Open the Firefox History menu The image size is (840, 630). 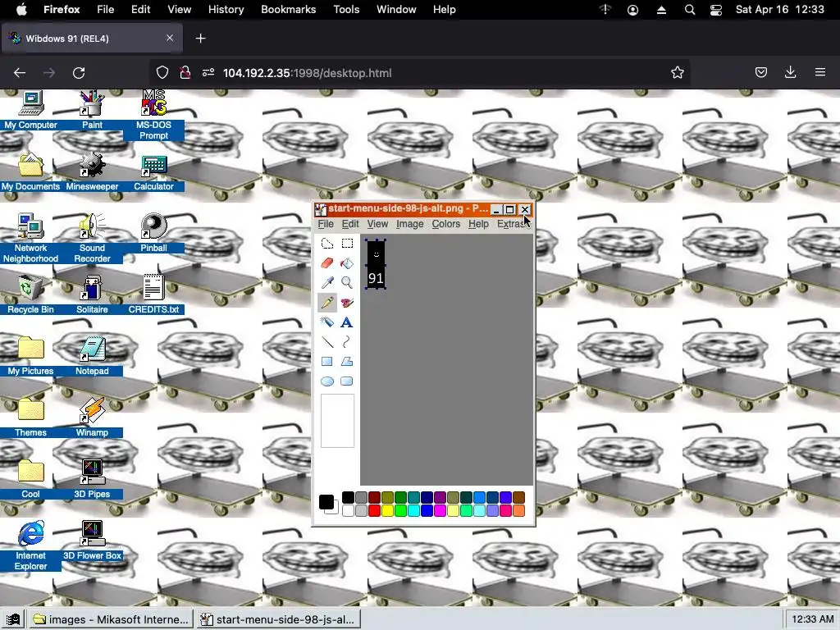[x=226, y=10]
